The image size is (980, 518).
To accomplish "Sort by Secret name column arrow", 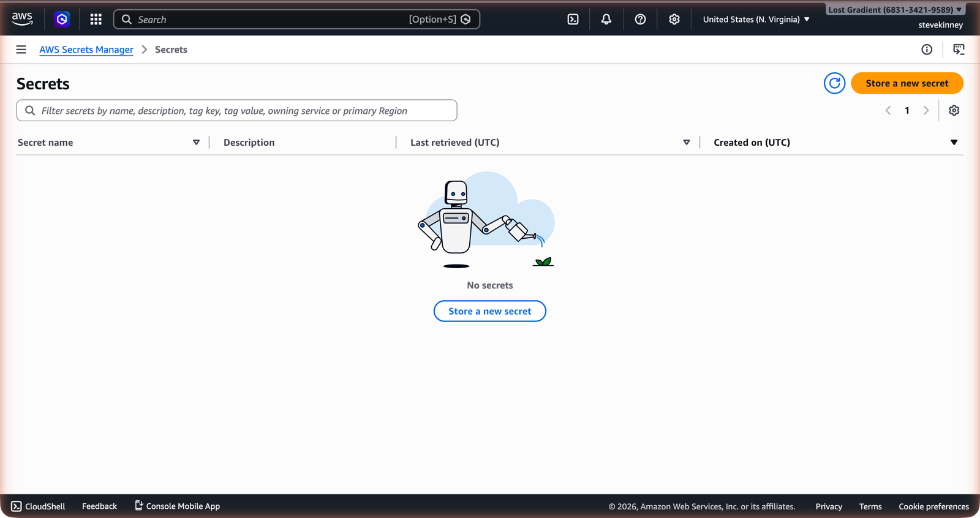I will 196,143.
